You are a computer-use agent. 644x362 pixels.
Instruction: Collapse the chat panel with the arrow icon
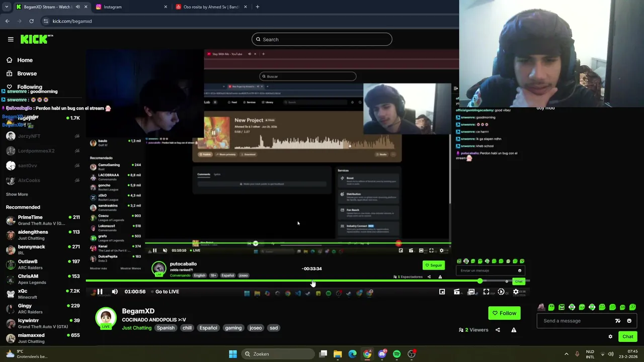[455, 88]
